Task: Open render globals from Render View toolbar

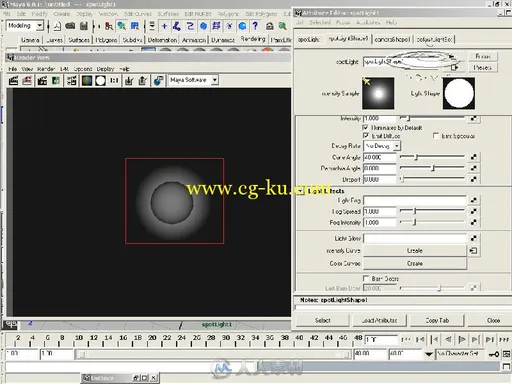Action: click(x=72, y=80)
